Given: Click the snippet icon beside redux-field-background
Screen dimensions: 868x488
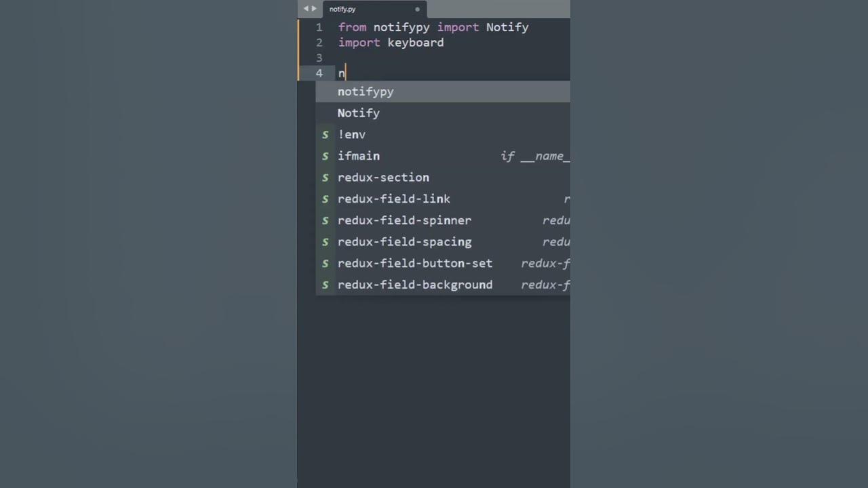Looking at the screenshot, I should pyautogui.click(x=325, y=285).
